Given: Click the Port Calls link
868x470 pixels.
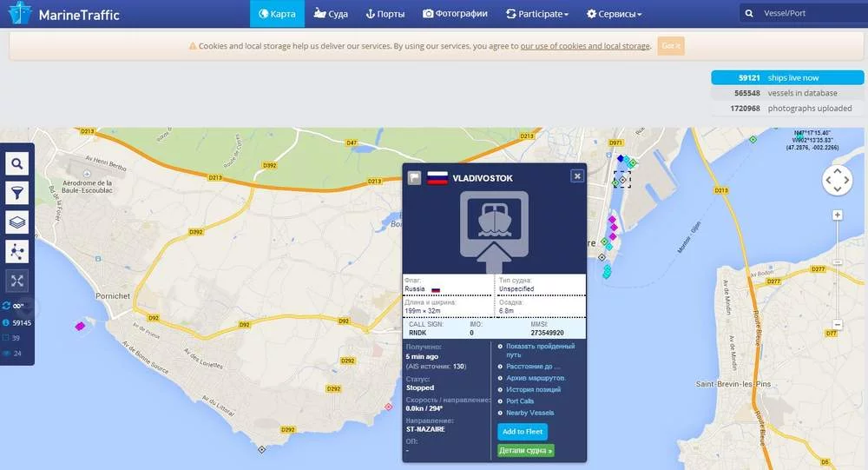Looking at the screenshot, I should coord(520,401).
